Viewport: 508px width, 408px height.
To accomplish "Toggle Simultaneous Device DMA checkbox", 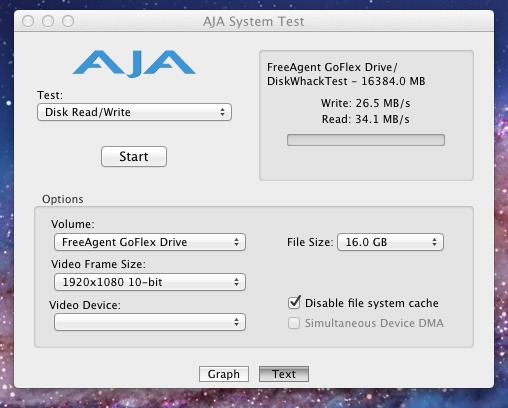I will click(x=294, y=323).
